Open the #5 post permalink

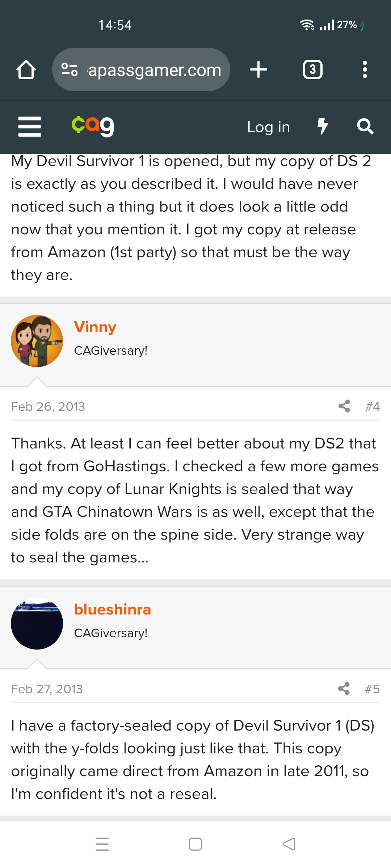372,689
